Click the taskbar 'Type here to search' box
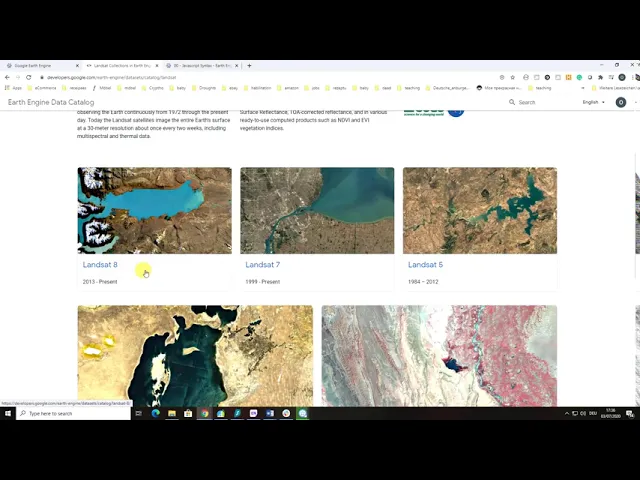This screenshot has width=640, height=480. tap(73, 413)
